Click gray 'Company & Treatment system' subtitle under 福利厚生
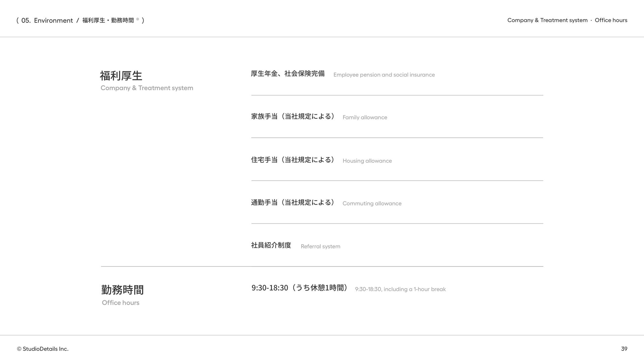644x362 pixels. click(x=147, y=88)
